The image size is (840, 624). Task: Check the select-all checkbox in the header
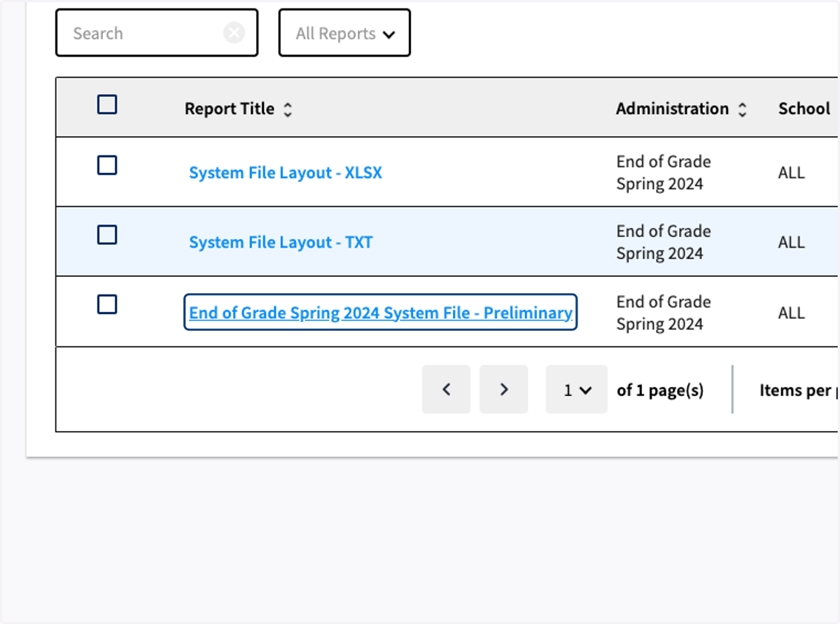[107, 105]
